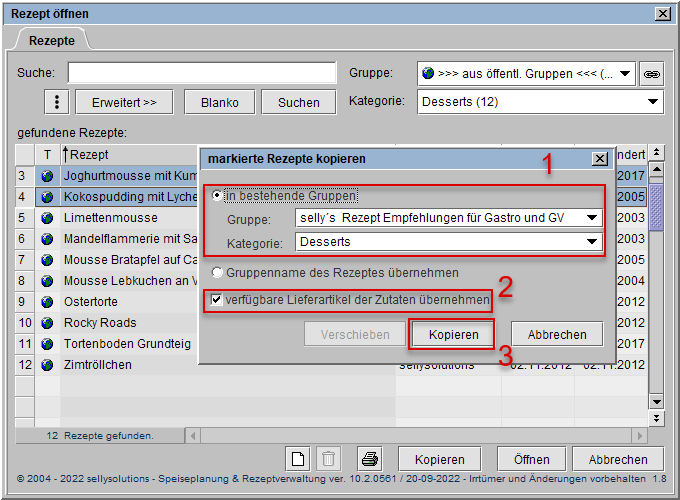
Task: Click into the Suche text field
Action: pos(202,73)
